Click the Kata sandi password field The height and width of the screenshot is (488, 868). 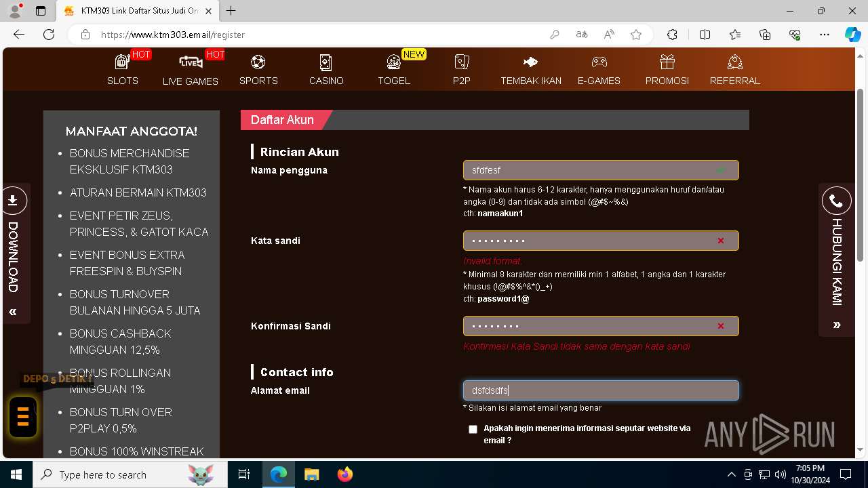coord(601,241)
